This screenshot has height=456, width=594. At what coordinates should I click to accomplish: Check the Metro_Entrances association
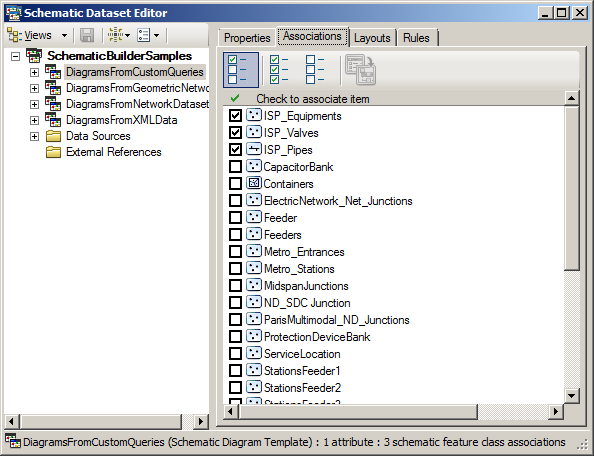235,251
